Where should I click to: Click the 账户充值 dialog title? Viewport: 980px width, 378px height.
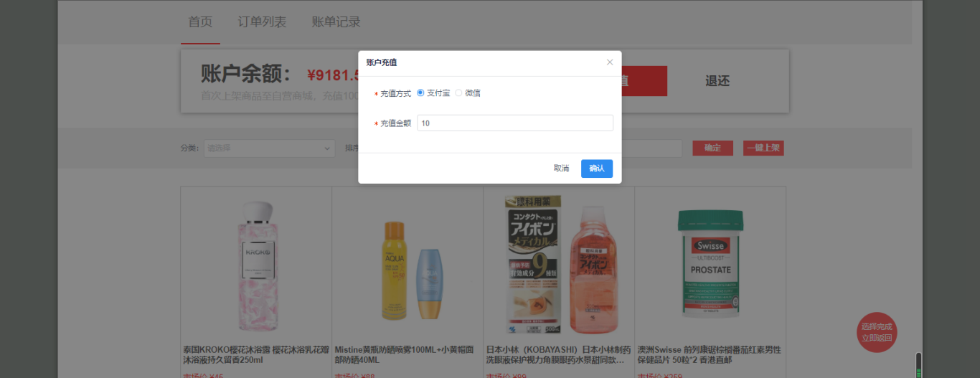point(382,63)
